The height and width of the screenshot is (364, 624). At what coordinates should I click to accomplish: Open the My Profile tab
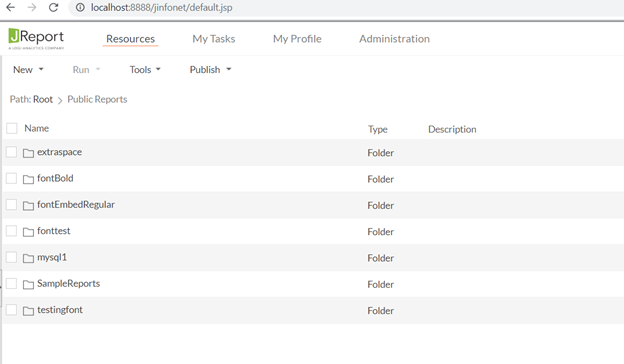click(x=297, y=39)
